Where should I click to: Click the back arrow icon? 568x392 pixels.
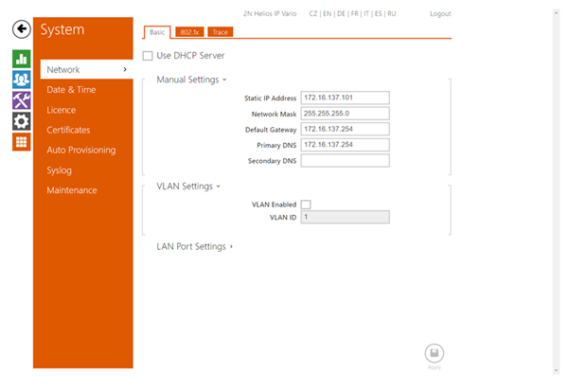pyautogui.click(x=21, y=29)
